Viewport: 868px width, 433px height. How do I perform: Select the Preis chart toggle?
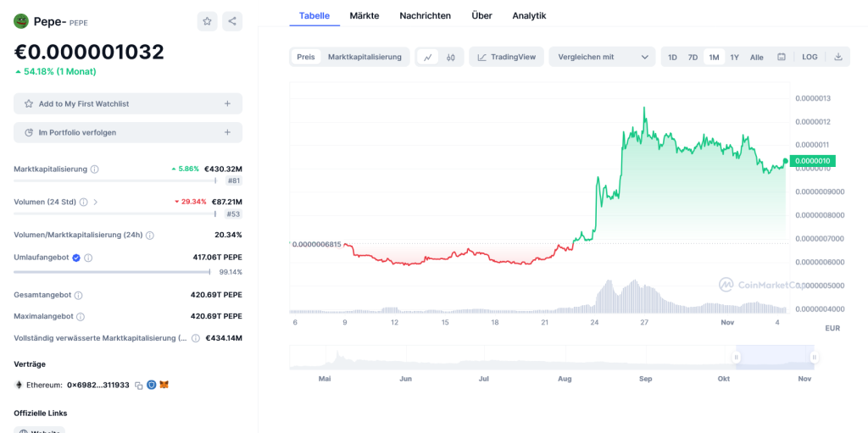(305, 57)
